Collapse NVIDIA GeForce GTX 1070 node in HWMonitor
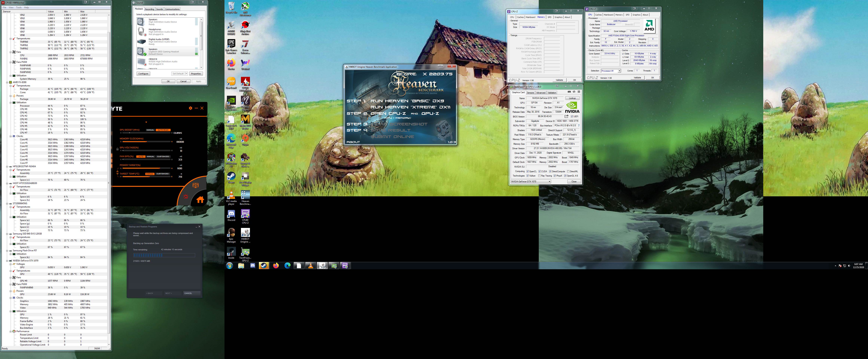Screen dimensions: 868x359 [x=7, y=261]
